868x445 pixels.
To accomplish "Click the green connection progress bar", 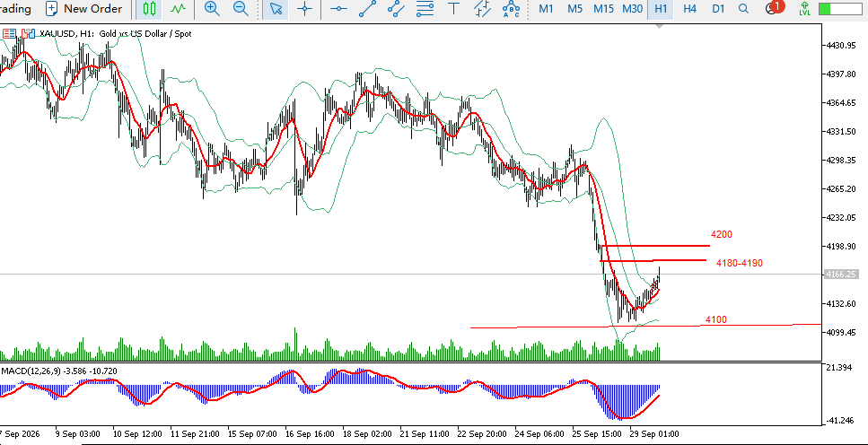I will [x=841, y=9].
